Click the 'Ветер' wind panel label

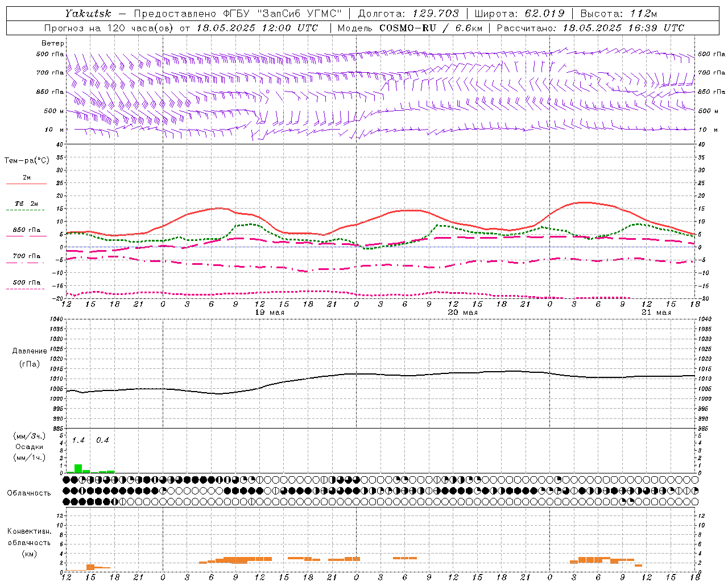click(53, 43)
